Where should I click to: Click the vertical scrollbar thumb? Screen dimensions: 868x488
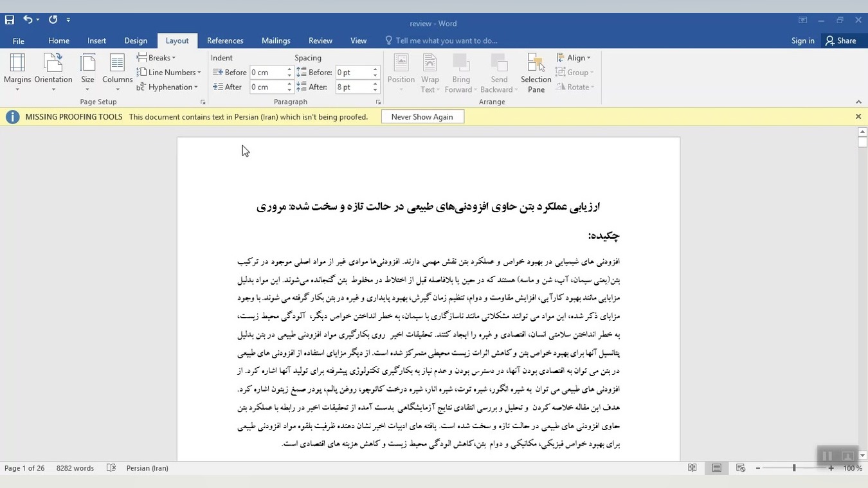point(862,142)
